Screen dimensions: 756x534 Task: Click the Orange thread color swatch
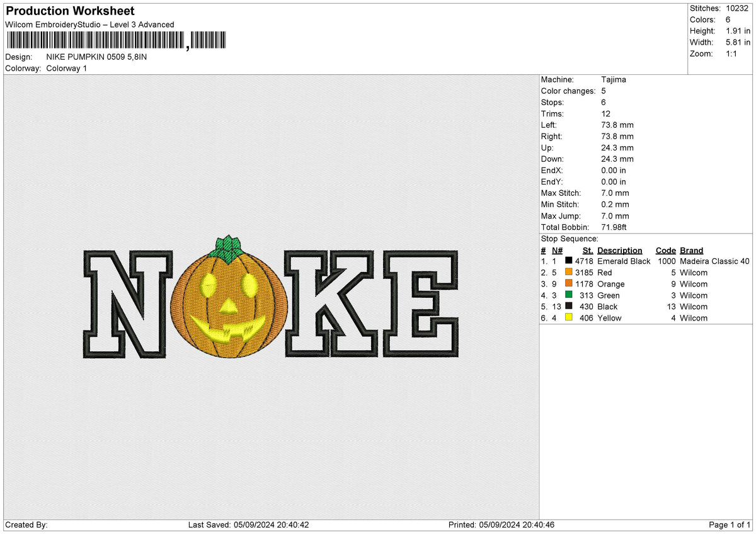click(569, 283)
